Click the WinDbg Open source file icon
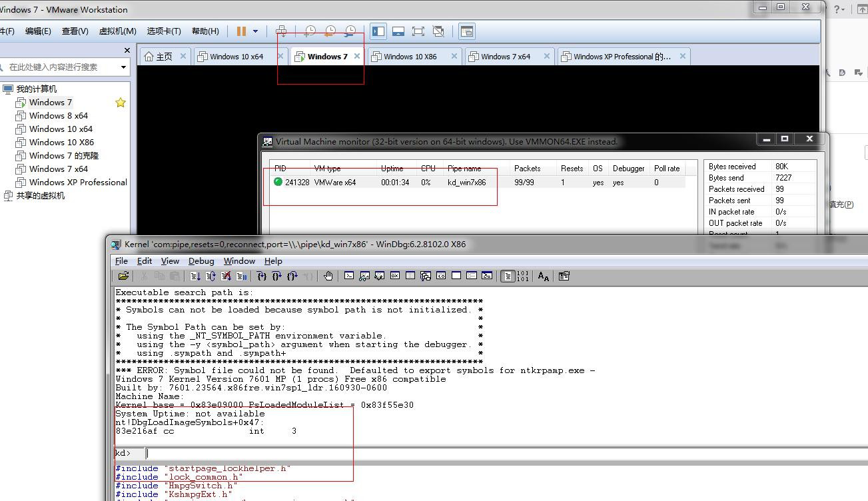This screenshot has height=501, width=868. click(x=123, y=276)
